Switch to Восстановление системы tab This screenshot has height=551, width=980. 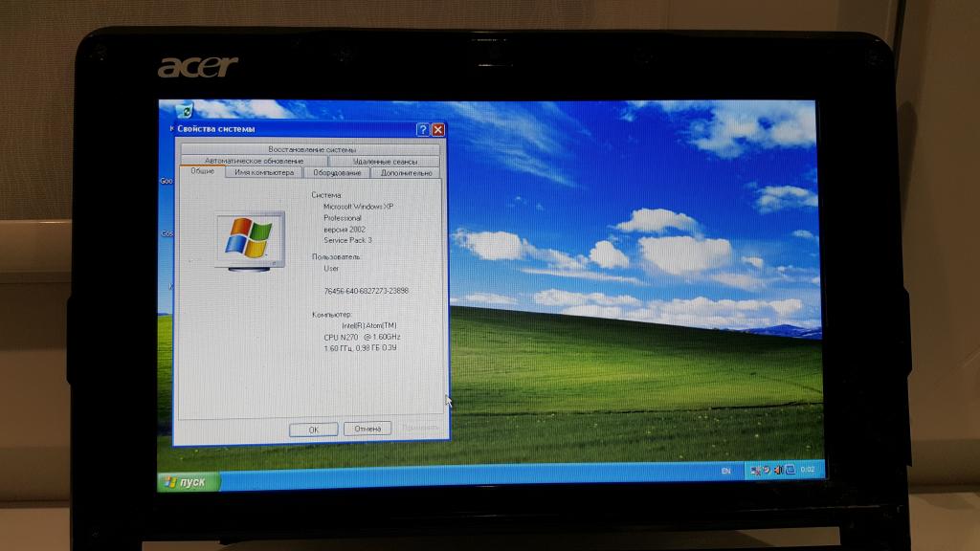(x=311, y=149)
